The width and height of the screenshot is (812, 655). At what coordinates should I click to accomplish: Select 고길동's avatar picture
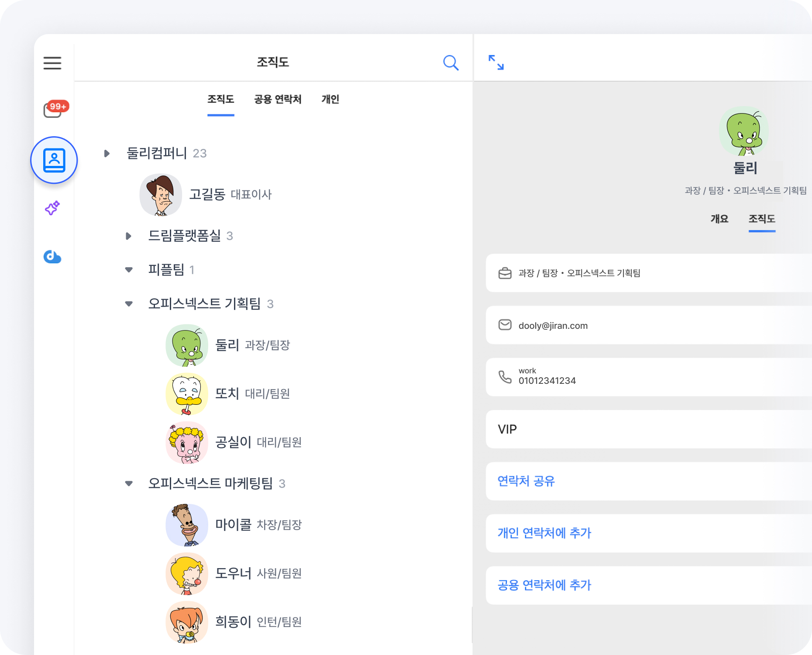(x=161, y=194)
